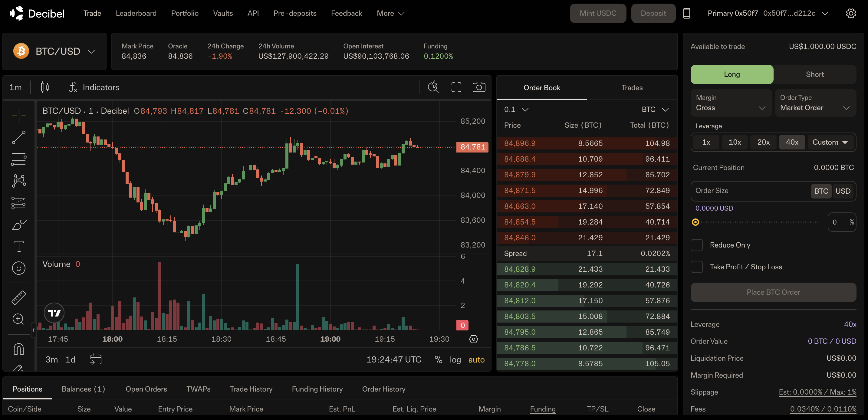Open the candlestick chart style selector
This screenshot has width=868, height=420.
coord(45,87)
